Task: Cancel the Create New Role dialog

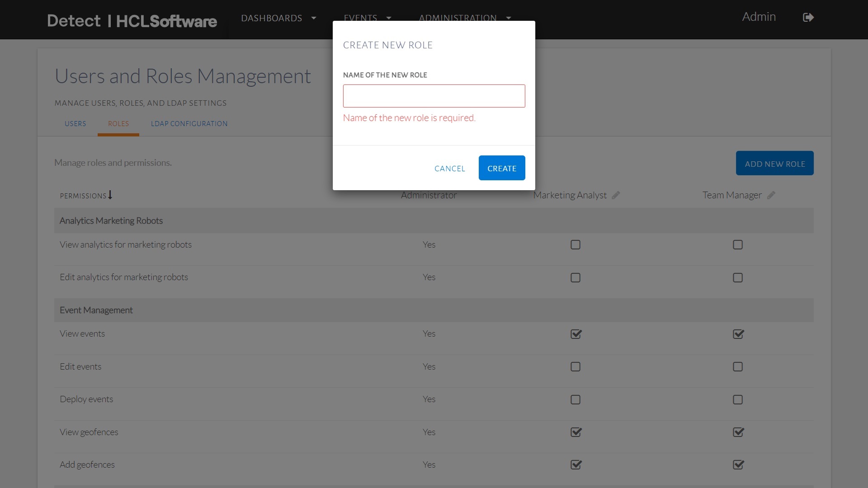Action: click(x=449, y=169)
